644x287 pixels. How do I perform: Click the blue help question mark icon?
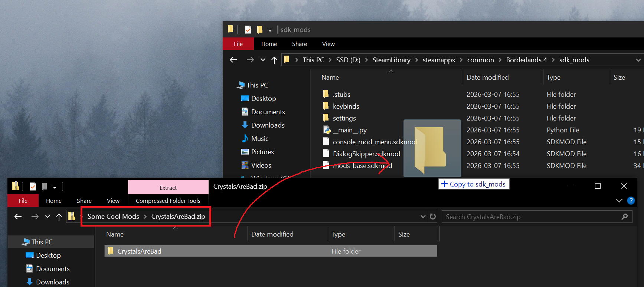(631, 201)
